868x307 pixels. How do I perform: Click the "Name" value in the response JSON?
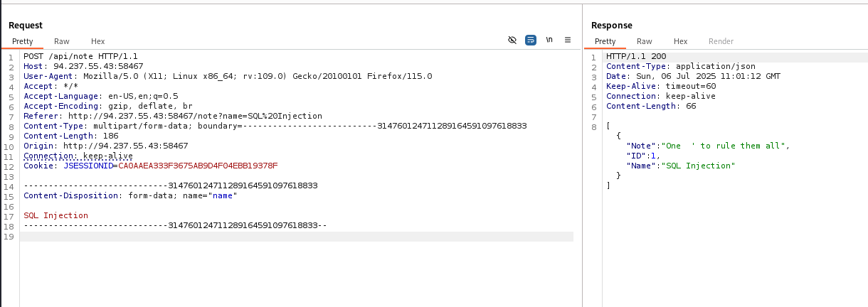click(699, 166)
